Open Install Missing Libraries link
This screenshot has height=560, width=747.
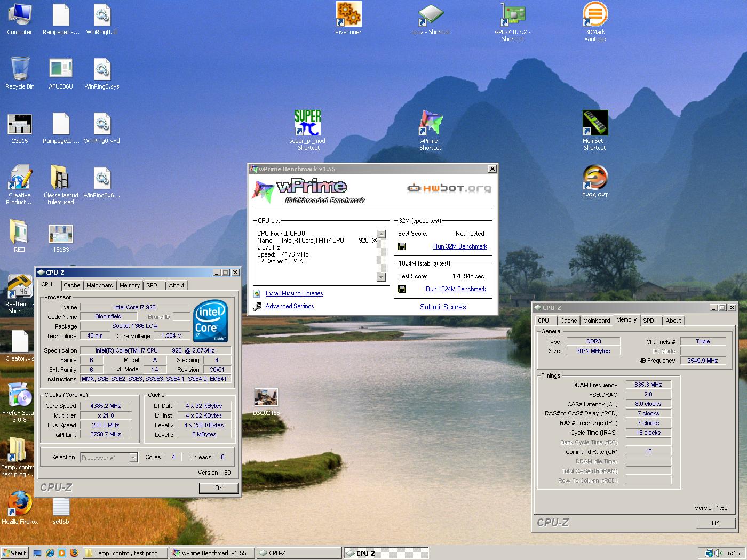(x=294, y=293)
